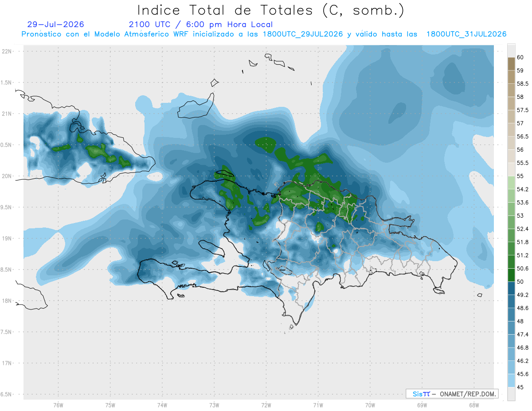The width and height of the screenshot is (532, 411).
Task: Click the '46.8' color bar value
Action: pos(522,348)
